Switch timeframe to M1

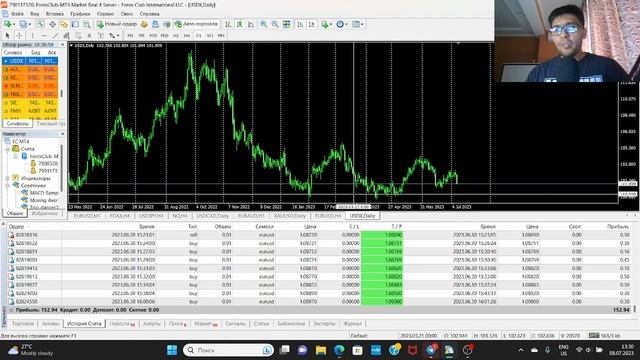click(x=130, y=36)
